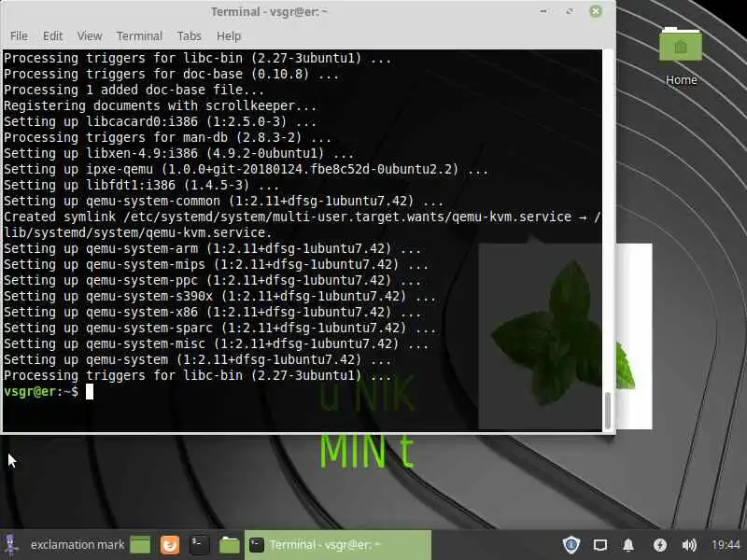747x560 pixels.
Task: Open the update manager shield icon
Action: point(571,545)
